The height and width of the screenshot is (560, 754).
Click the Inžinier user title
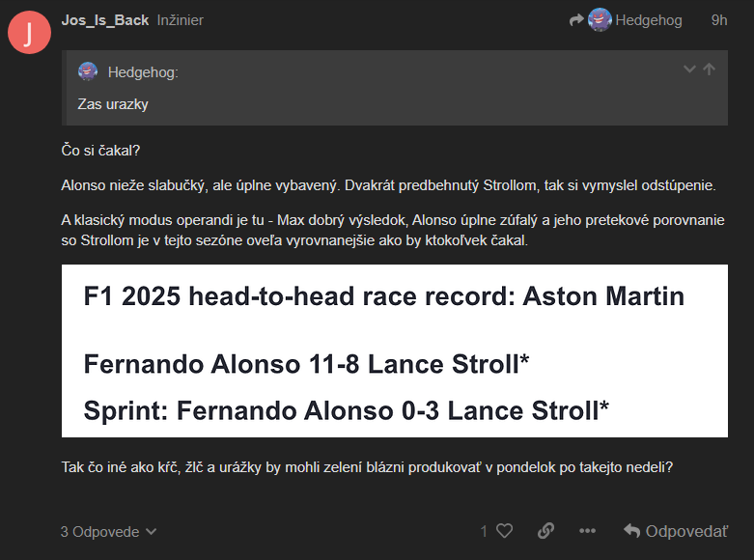point(181,20)
